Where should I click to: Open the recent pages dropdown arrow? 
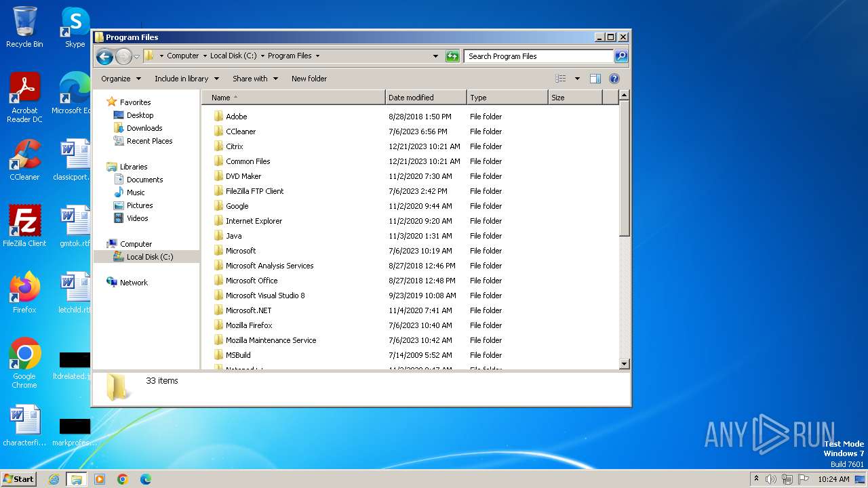tap(136, 56)
